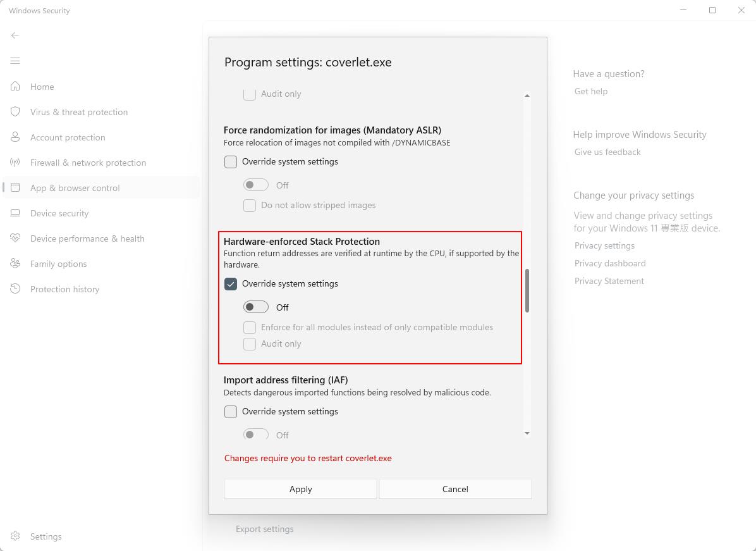The height and width of the screenshot is (551, 756).
Task: Open Account protection person icon
Action: click(x=15, y=137)
